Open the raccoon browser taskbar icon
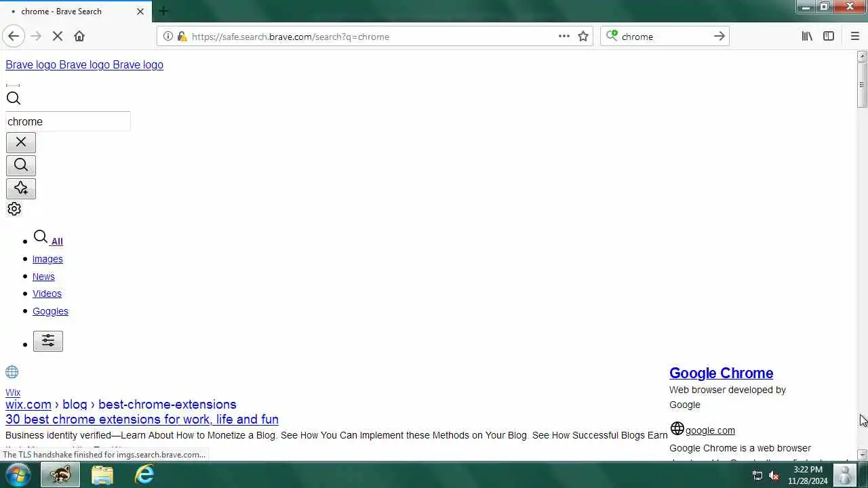Image resolution: width=868 pixels, height=488 pixels. click(x=60, y=474)
